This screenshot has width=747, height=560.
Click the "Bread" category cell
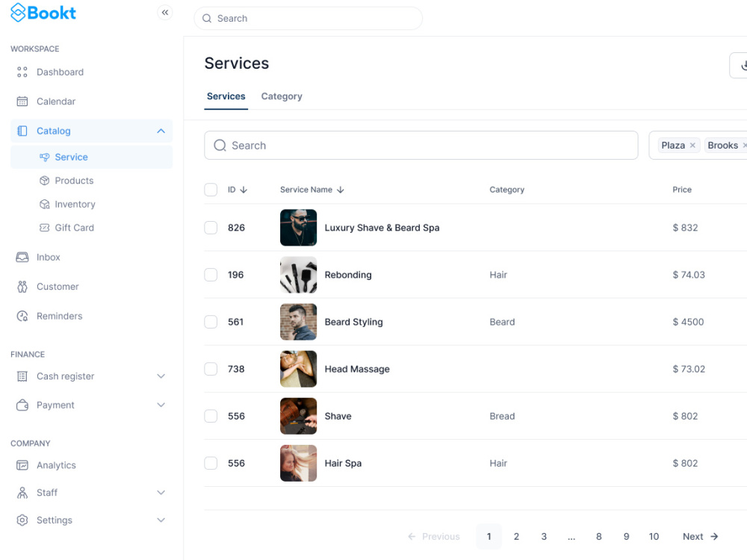point(502,416)
